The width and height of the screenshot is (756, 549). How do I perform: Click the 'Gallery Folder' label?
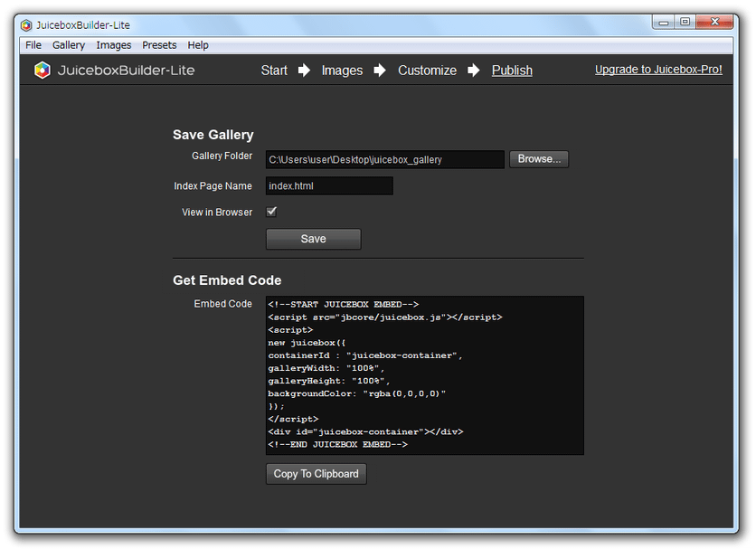point(222,156)
